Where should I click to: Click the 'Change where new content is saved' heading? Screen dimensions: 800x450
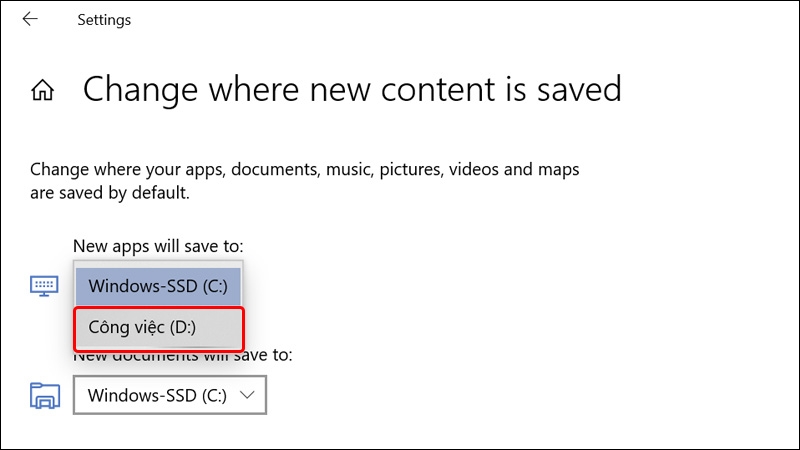pos(352,90)
